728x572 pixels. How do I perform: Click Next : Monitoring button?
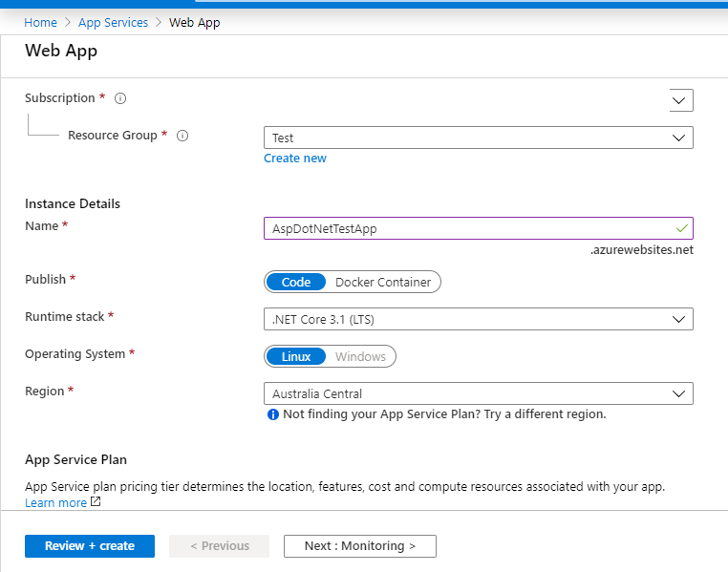(x=360, y=546)
